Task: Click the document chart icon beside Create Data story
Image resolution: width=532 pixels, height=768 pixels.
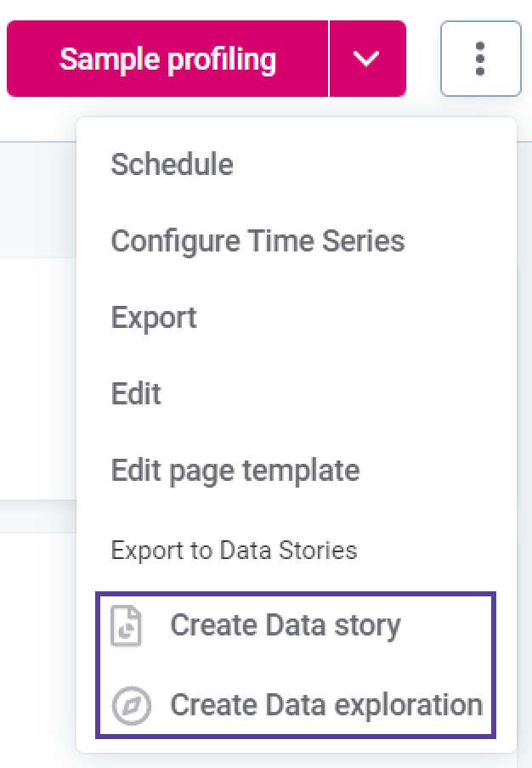Action: pos(127,626)
